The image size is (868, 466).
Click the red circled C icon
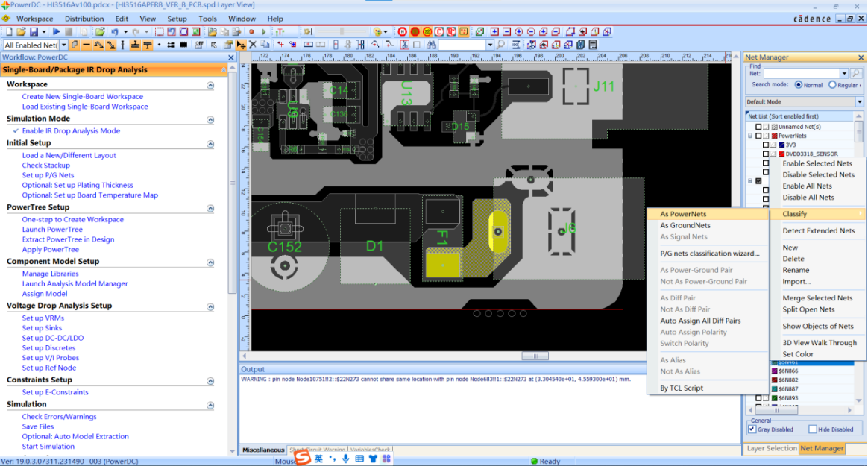click(x=439, y=31)
